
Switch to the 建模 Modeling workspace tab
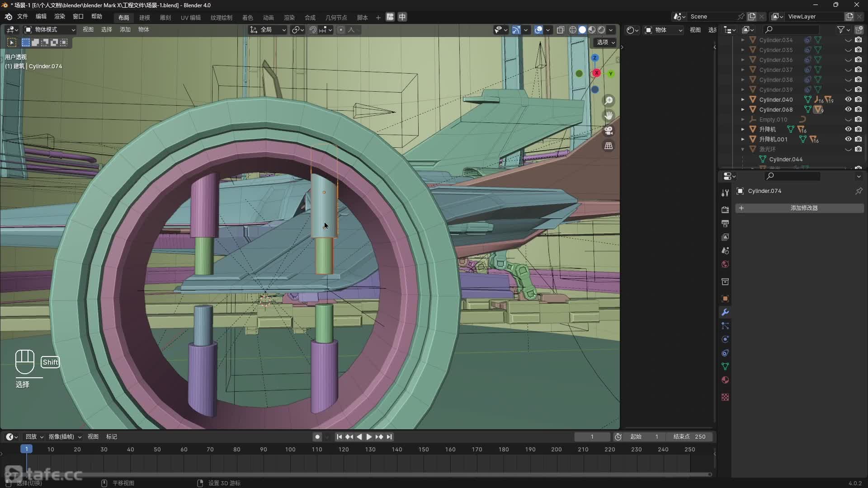coord(145,18)
